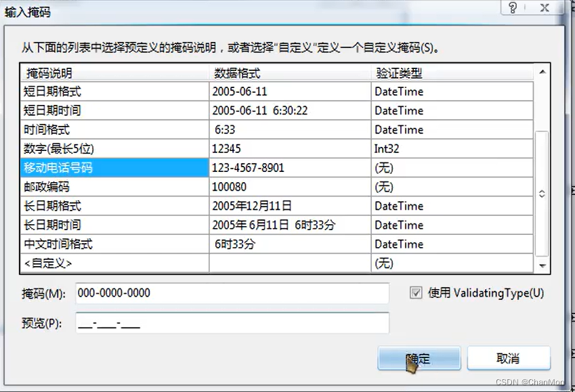Select the 短日期格式 mask row
This screenshot has width=575, height=392.
click(x=102, y=91)
